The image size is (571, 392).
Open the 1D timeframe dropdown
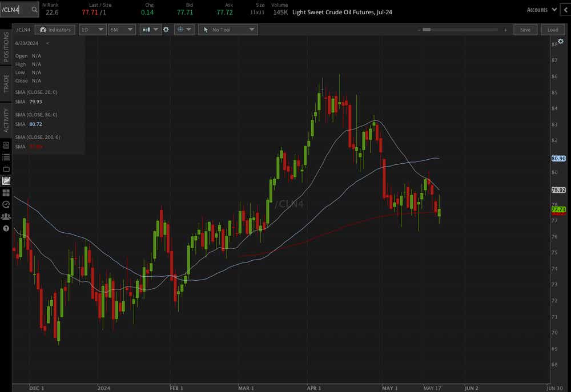(x=93, y=30)
